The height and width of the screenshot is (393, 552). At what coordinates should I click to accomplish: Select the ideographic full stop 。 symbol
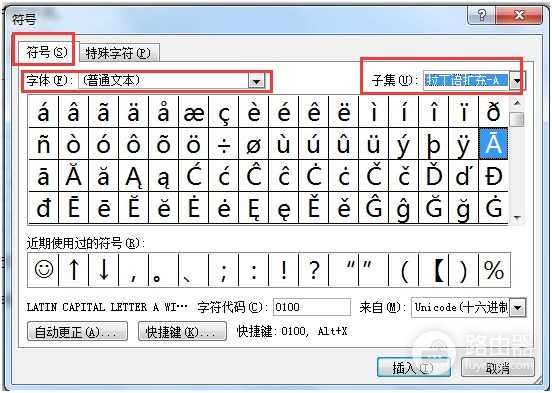pos(163,270)
